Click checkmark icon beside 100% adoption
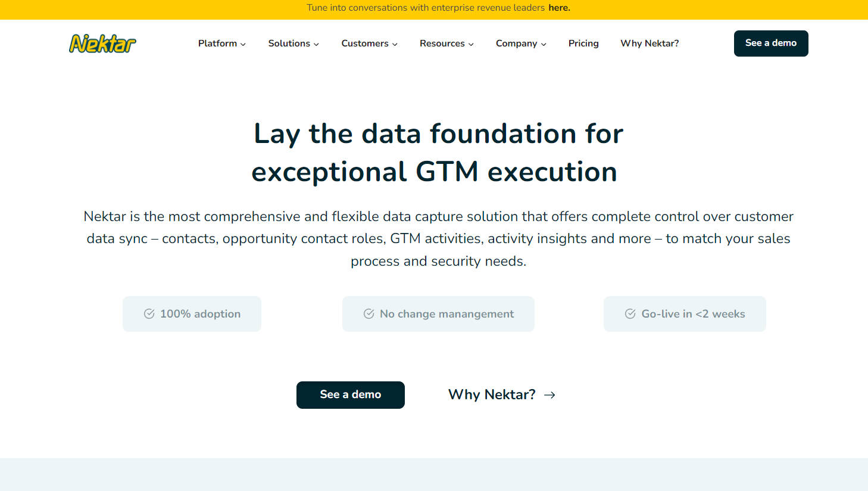This screenshot has width=868, height=491. (x=149, y=314)
